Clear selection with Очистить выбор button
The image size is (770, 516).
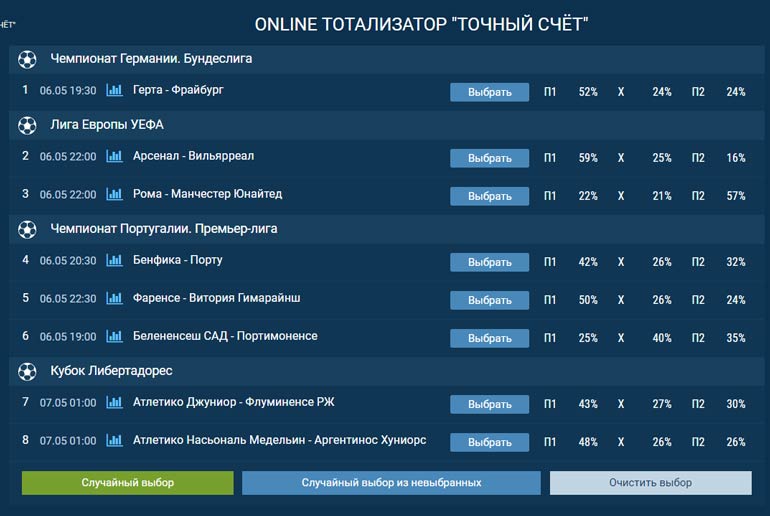650,483
